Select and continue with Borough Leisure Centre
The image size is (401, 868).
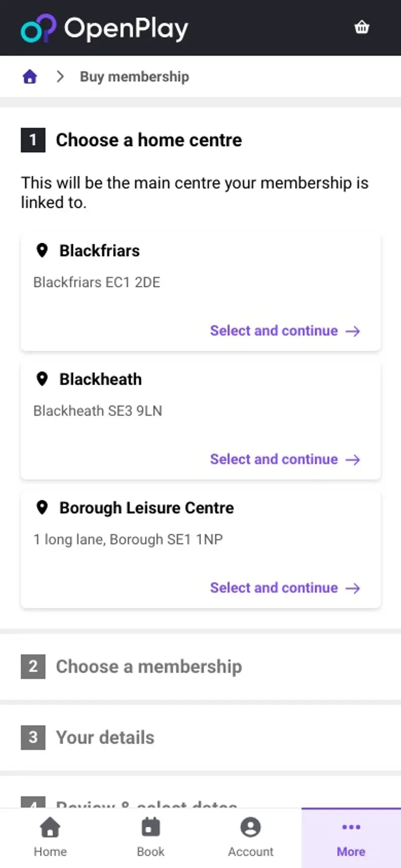pyautogui.click(x=285, y=588)
